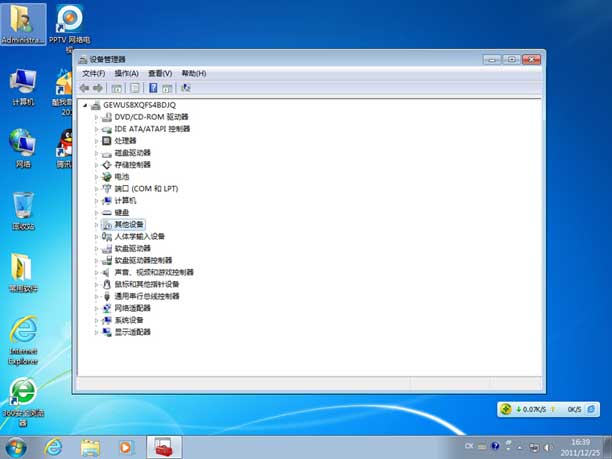Click the blue tray help question icon
This screenshot has height=459, width=612.
[x=495, y=446]
